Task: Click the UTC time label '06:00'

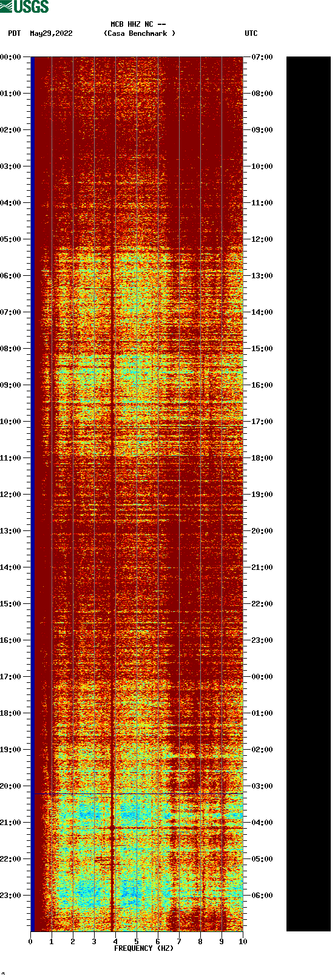Action: point(262,896)
